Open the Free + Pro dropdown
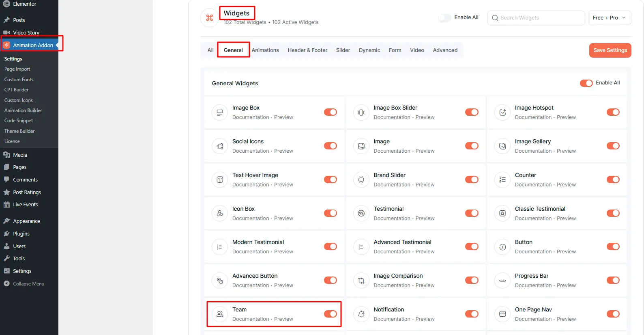The width and height of the screenshot is (644, 335). (x=610, y=18)
